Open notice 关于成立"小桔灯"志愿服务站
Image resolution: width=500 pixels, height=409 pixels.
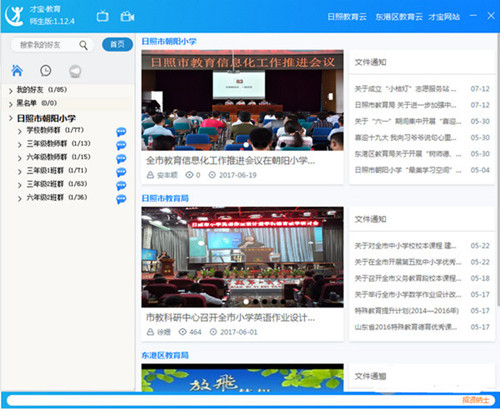pos(405,89)
